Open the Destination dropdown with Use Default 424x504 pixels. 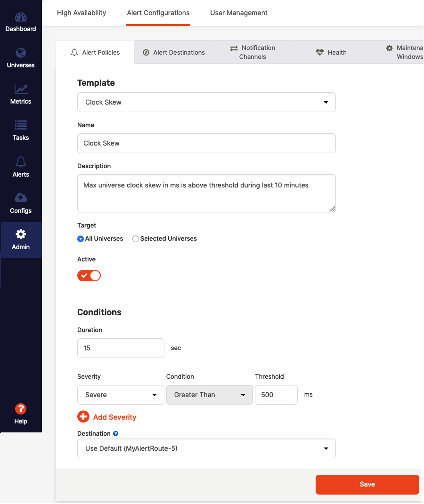point(206,448)
